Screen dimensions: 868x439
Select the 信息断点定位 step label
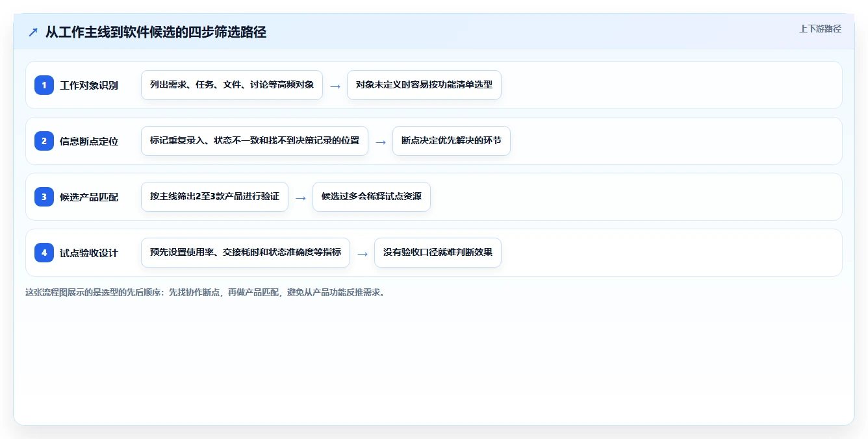(x=89, y=141)
